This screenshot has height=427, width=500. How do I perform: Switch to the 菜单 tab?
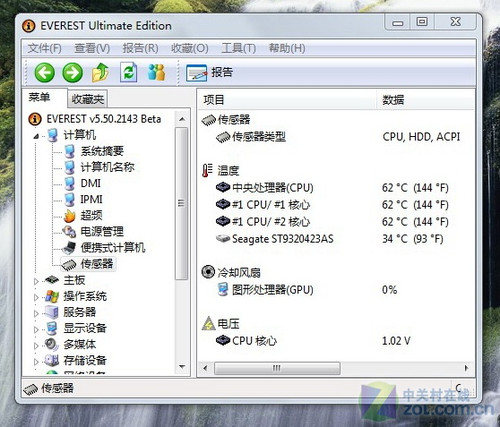[x=39, y=97]
